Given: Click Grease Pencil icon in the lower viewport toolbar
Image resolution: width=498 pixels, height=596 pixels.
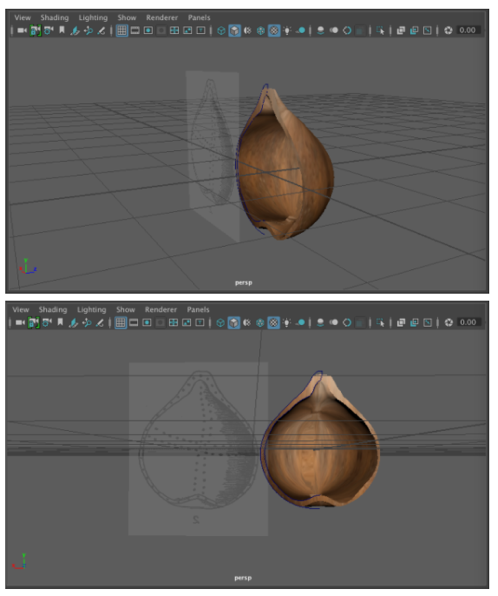Looking at the screenshot, I should [x=100, y=323].
